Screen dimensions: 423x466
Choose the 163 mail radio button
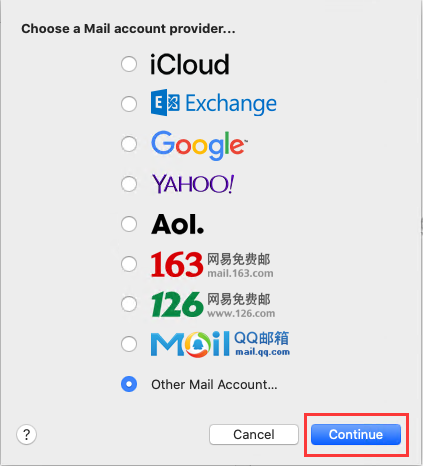click(129, 264)
